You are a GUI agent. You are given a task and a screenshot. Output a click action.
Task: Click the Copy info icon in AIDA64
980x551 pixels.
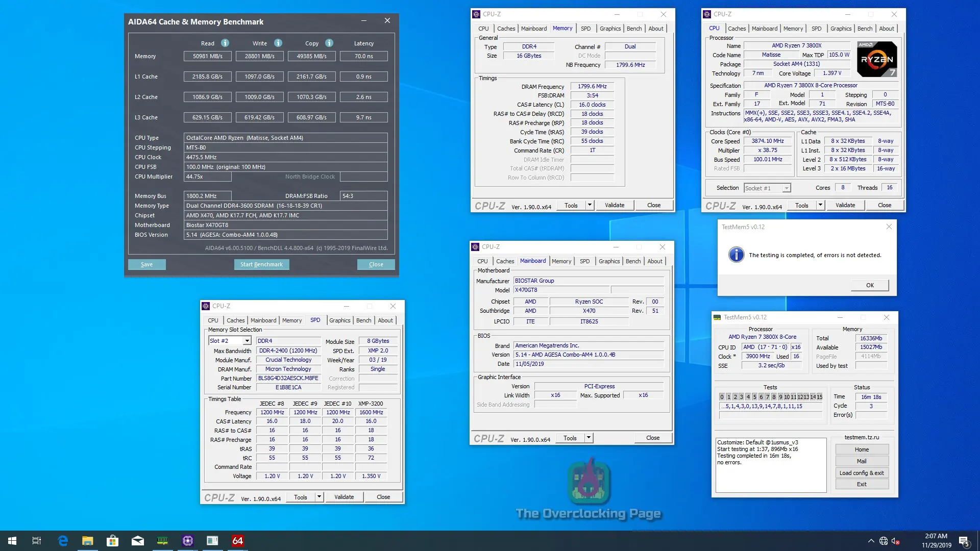329,43
